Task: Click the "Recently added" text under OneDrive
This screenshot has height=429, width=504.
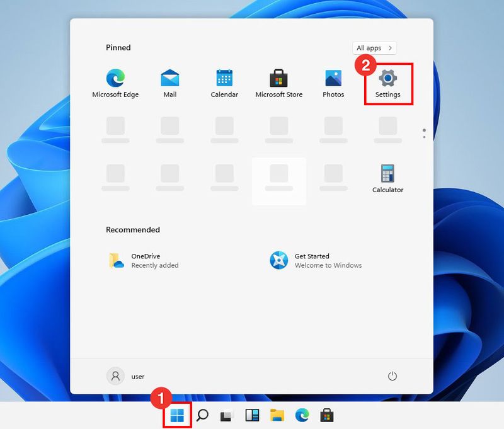Action: point(155,265)
